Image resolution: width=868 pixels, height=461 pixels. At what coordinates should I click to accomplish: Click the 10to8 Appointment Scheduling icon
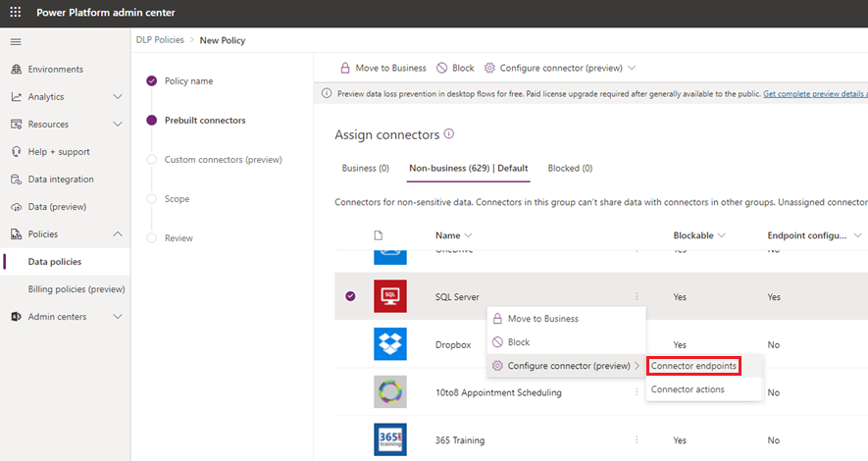390,391
